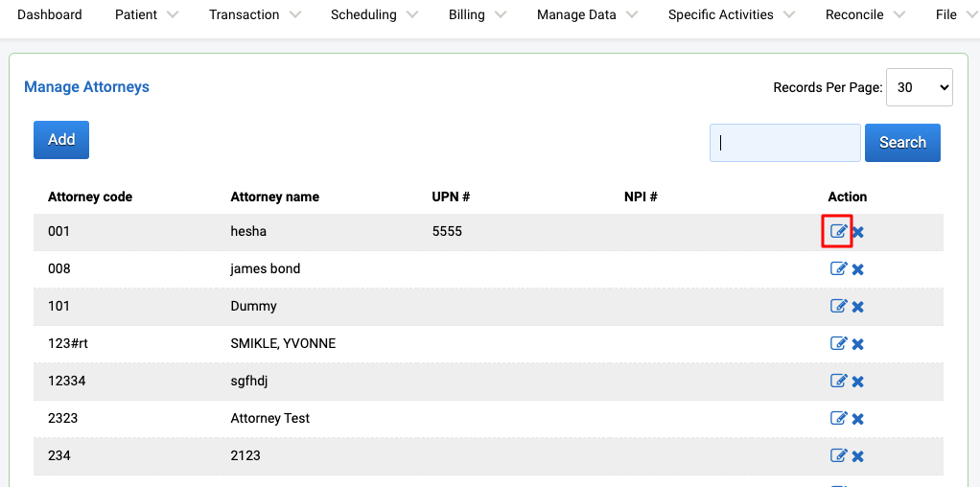The image size is (980, 487).
Task: Open the Scheduling menu
Action: tap(374, 14)
